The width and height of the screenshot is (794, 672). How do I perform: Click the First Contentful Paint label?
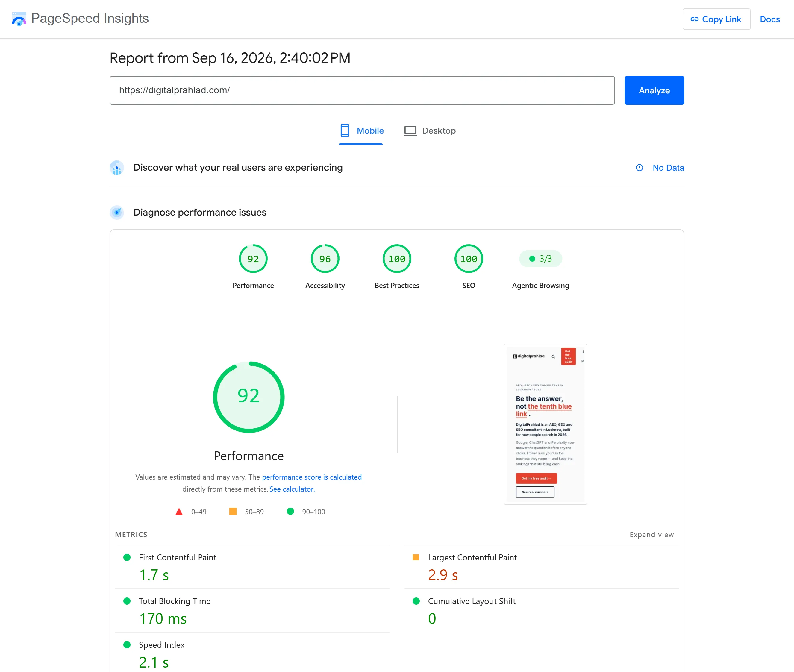tap(177, 557)
